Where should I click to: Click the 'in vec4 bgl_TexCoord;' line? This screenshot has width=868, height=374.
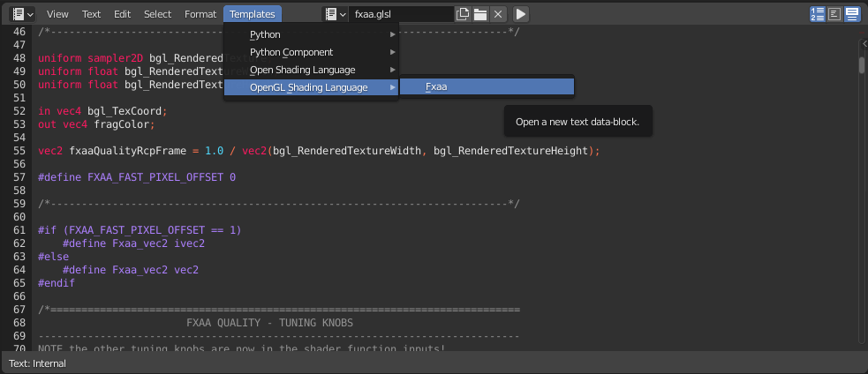pyautogui.click(x=102, y=111)
